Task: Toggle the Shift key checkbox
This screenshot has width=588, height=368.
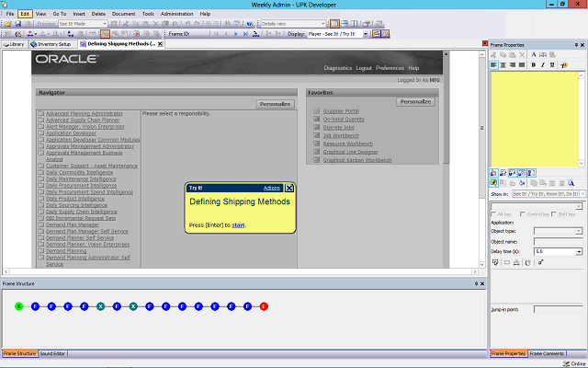Action: pos(553,214)
